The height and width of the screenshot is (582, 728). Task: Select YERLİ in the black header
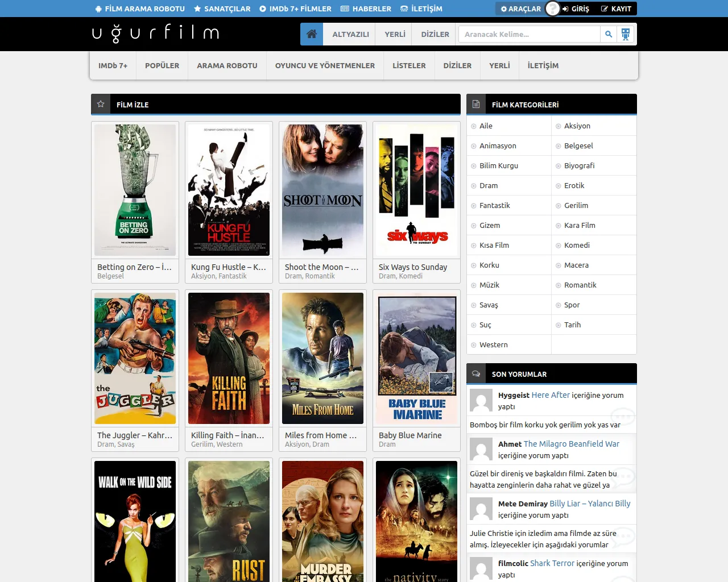pos(395,34)
